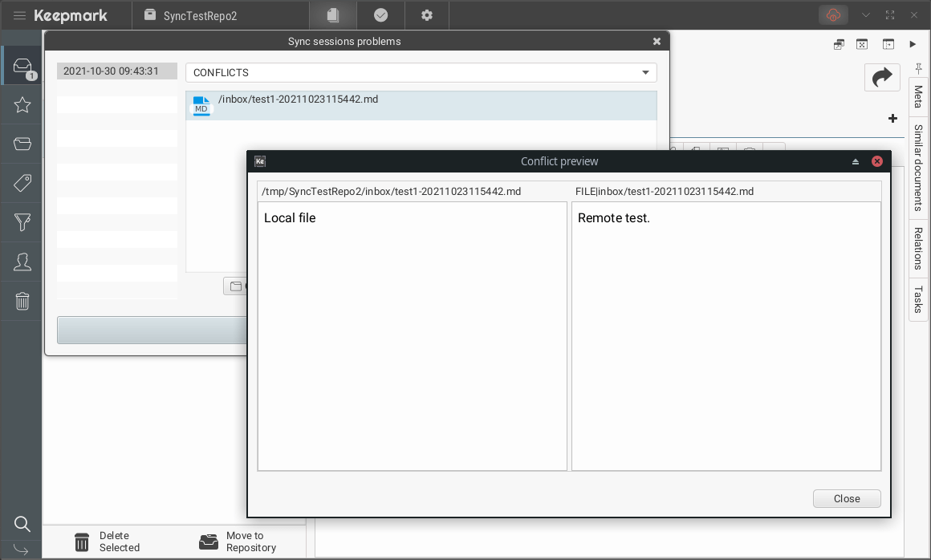Switch to the Relations side tab
Image resolution: width=931 pixels, height=560 pixels.
[918, 248]
